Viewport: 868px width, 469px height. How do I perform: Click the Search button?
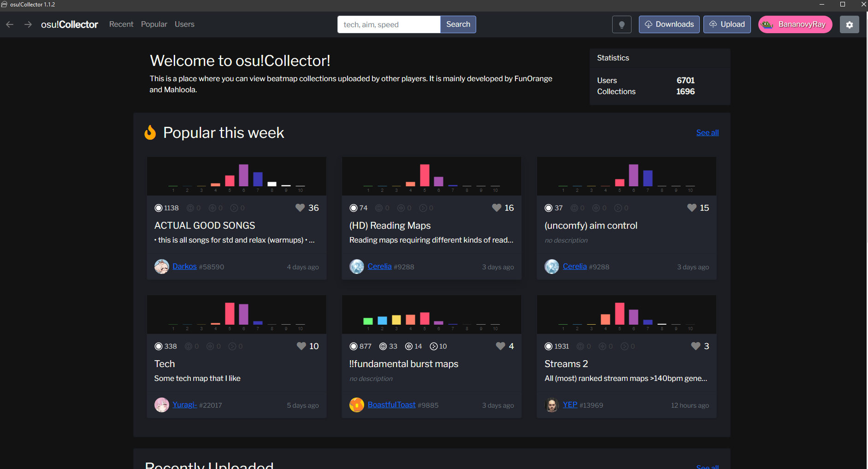(x=458, y=24)
